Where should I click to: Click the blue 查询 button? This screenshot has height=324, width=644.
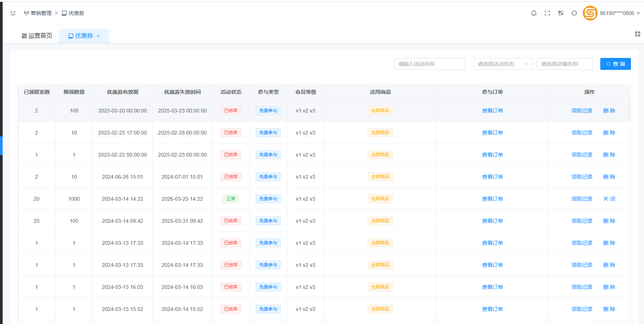tap(615, 64)
